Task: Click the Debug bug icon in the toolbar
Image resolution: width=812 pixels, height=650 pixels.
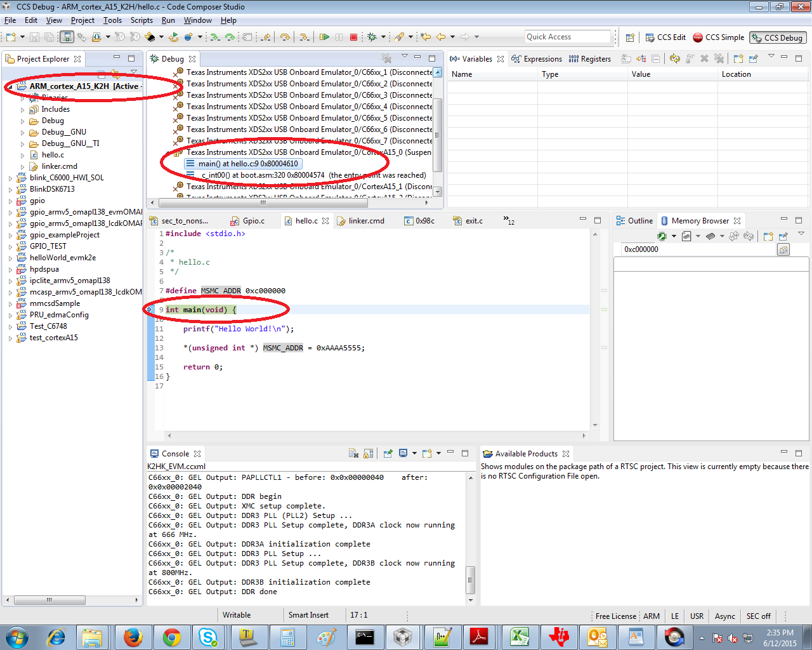Action: click(x=372, y=37)
